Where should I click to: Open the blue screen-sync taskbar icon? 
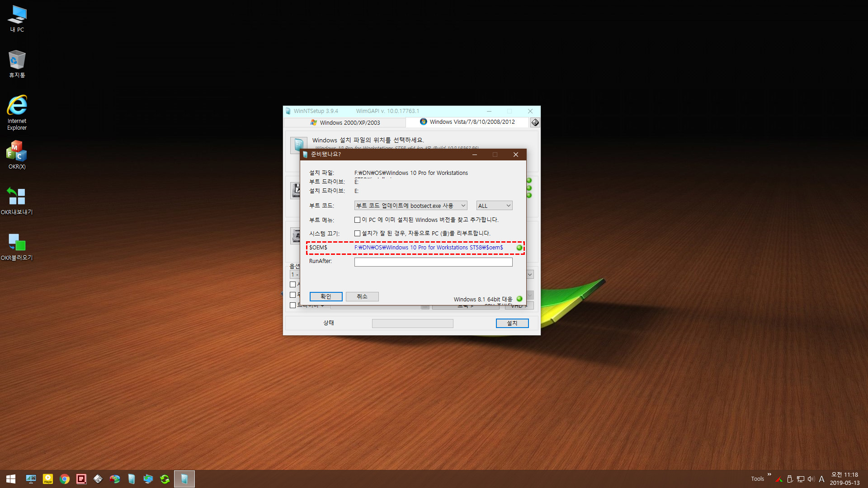148,479
